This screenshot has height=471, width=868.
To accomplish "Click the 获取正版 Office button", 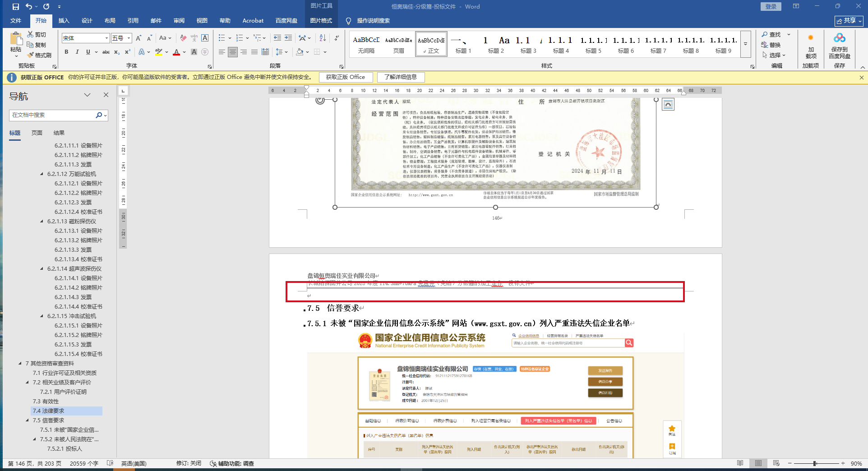I will 346,77.
